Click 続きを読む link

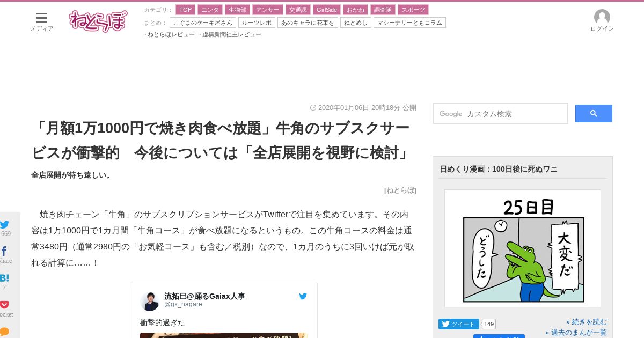[x=587, y=322]
